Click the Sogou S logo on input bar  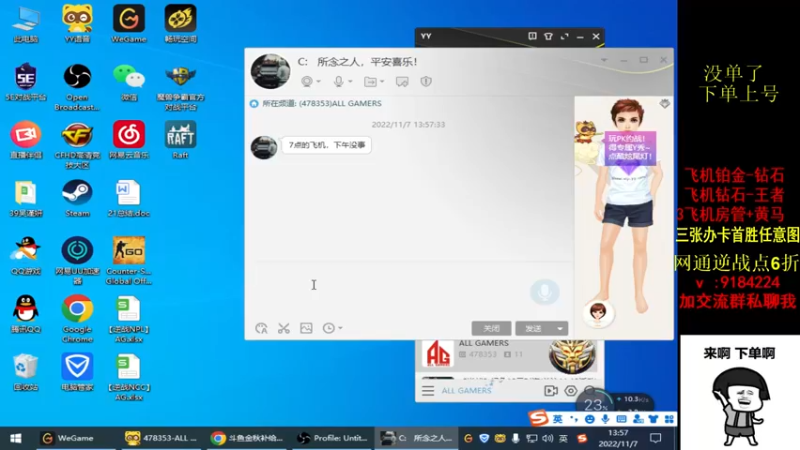[539, 418]
